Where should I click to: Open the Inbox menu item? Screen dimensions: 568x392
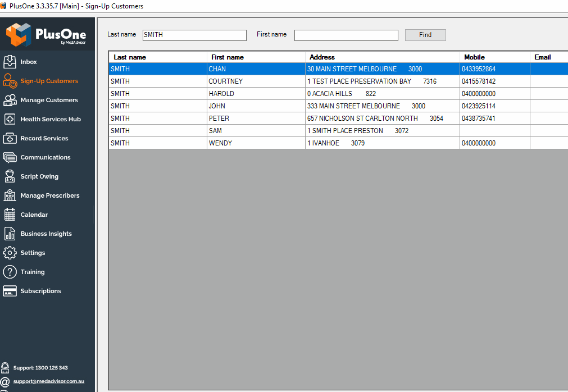tap(29, 62)
